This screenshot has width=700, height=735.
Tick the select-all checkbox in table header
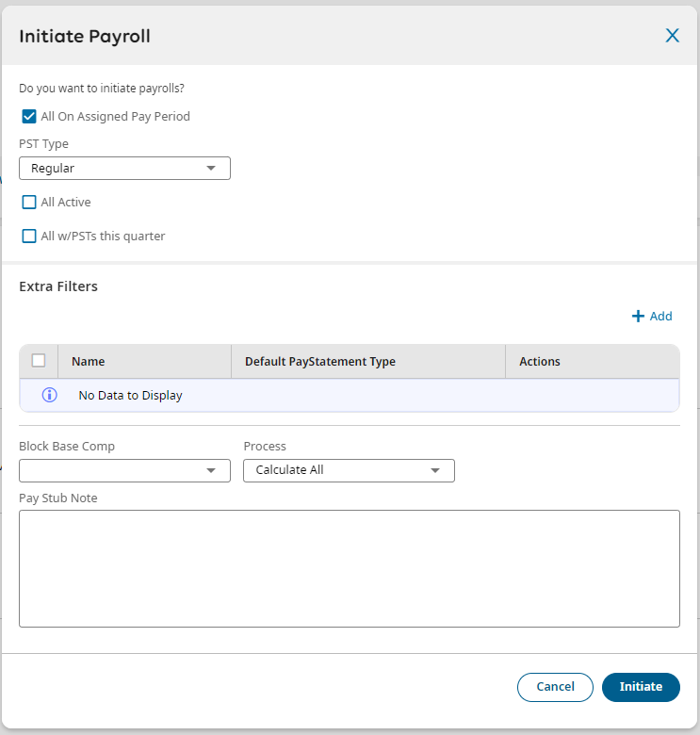[39, 360]
